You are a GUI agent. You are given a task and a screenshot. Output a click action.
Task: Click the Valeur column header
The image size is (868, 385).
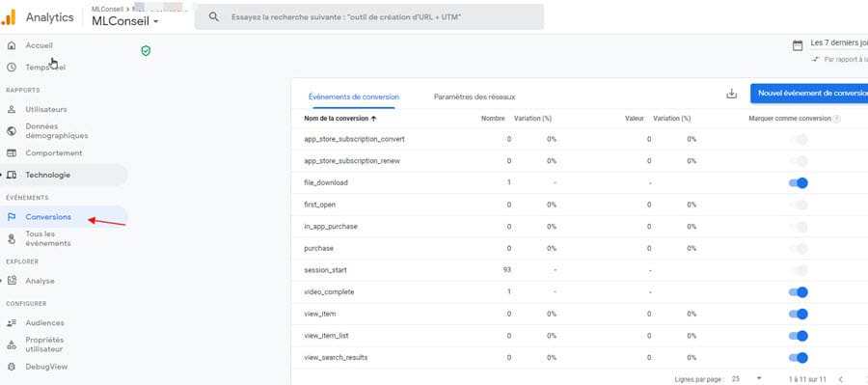tap(635, 119)
